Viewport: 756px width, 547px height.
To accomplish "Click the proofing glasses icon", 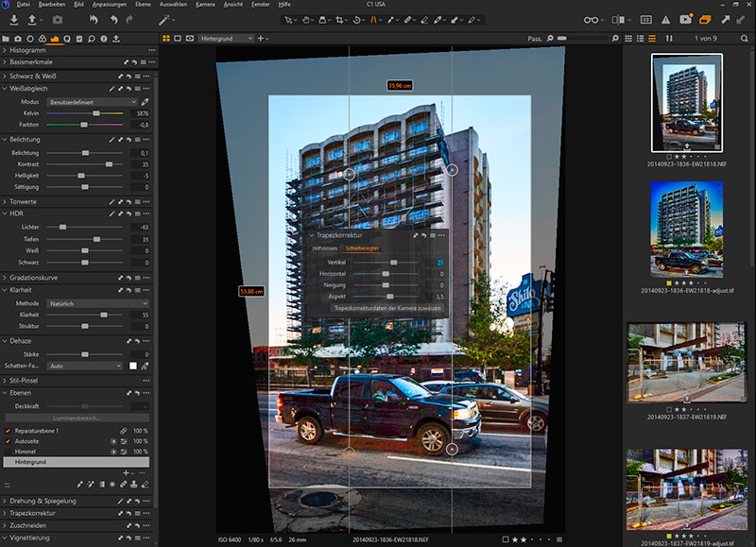I will pyautogui.click(x=592, y=20).
